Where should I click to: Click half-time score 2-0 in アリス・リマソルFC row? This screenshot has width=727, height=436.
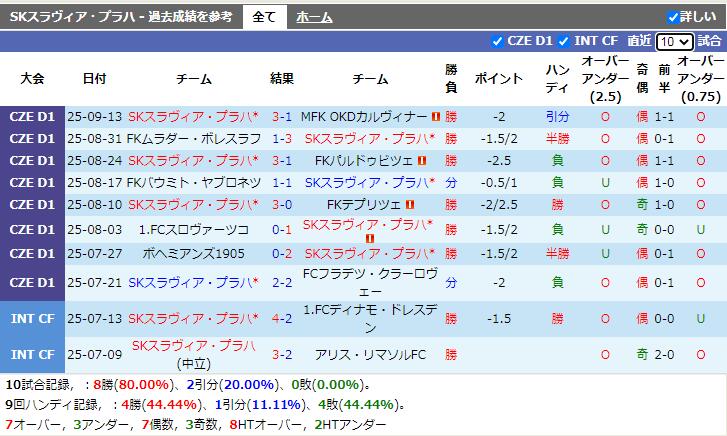coord(664,355)
